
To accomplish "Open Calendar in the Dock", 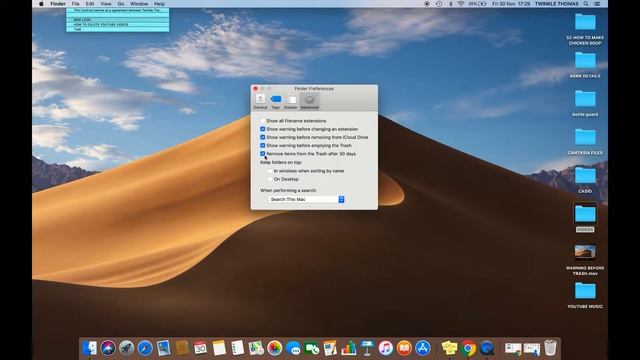I will pos(200,348).
